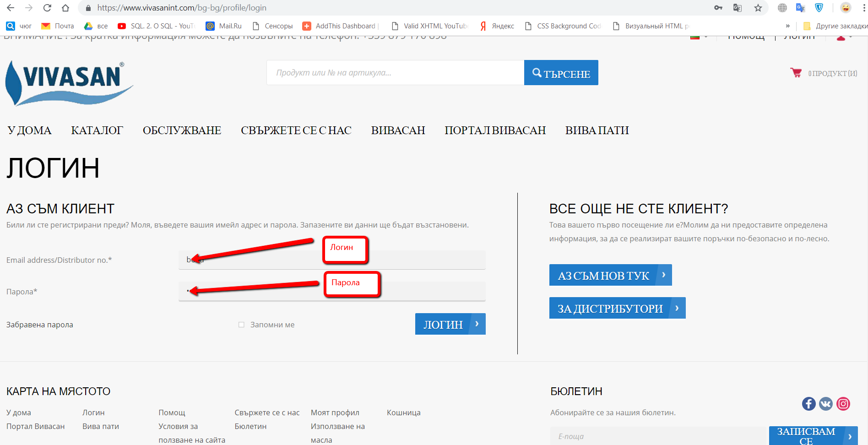868x445 pixels.
Task: Bookmark this page with the star icon
Action: point(758,8)
